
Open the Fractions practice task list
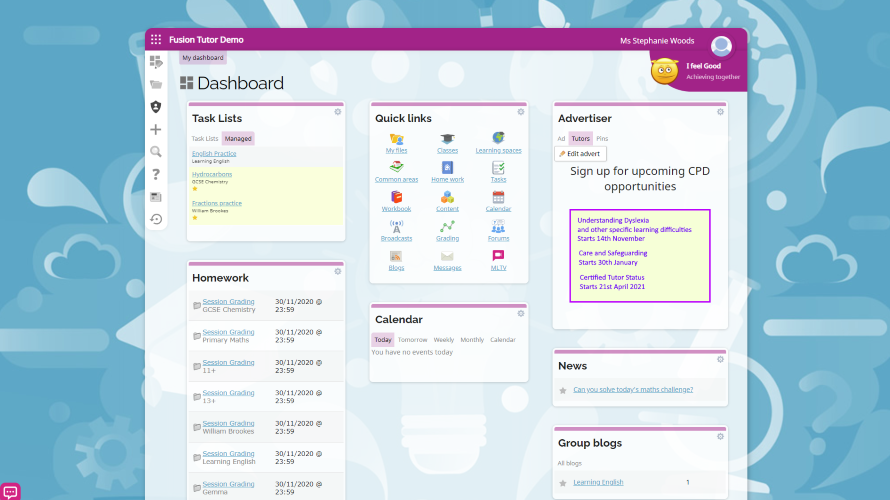217,203
